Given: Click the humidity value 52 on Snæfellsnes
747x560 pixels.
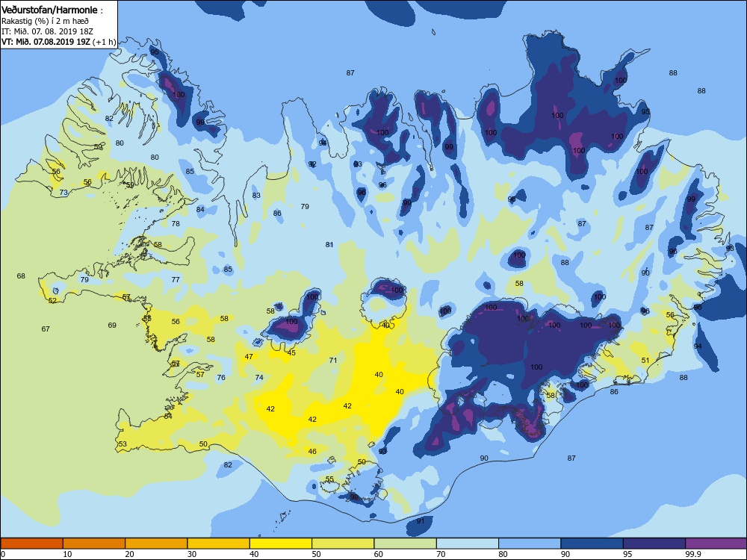Looking at the screenshot, I should coord(52,301).
